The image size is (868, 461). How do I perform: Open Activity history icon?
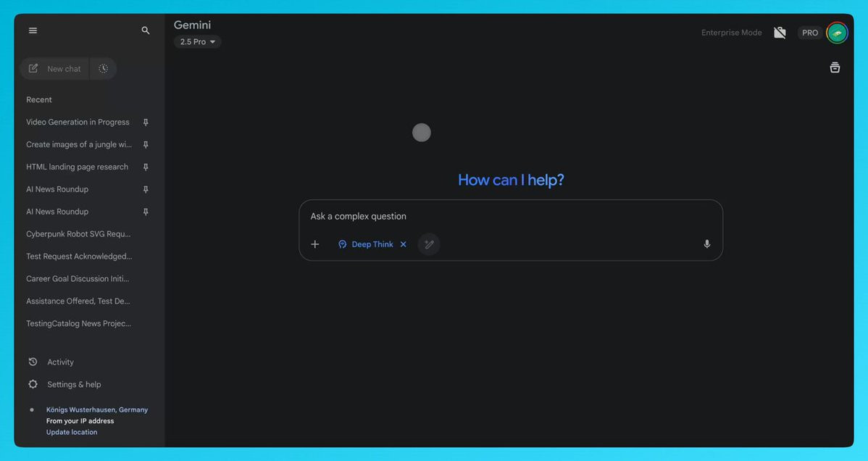tap(33, 362)
